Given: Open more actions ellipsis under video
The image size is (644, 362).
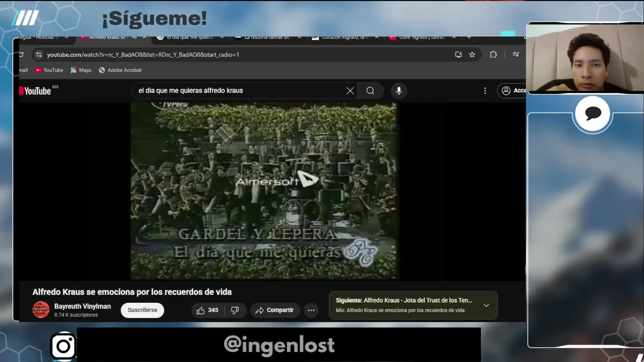Looking at the screenshot, I should (x=311, y=310).
